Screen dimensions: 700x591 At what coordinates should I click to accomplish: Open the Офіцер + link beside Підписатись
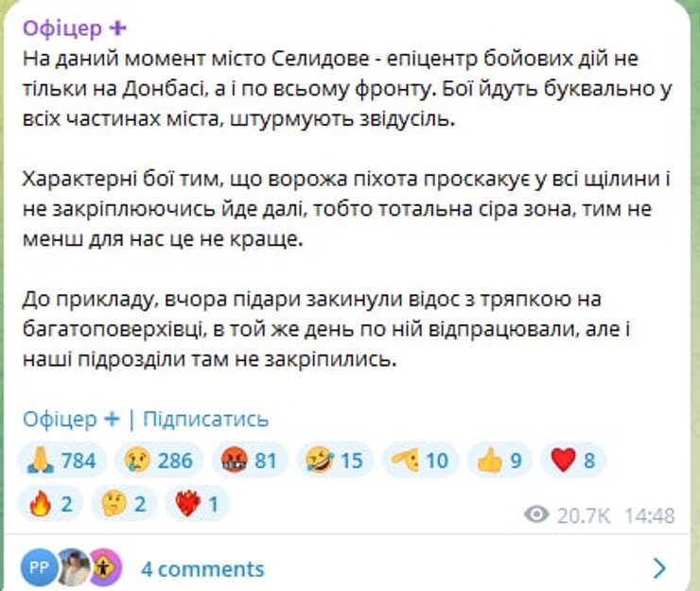pyautogui.click(x=70, y=419)
